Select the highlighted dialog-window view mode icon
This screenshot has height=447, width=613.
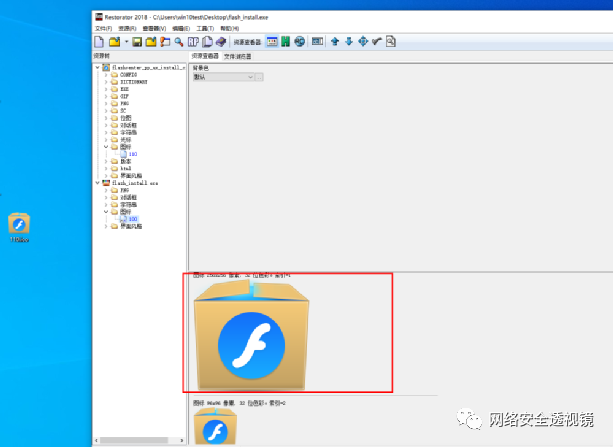tap(272, 41)
